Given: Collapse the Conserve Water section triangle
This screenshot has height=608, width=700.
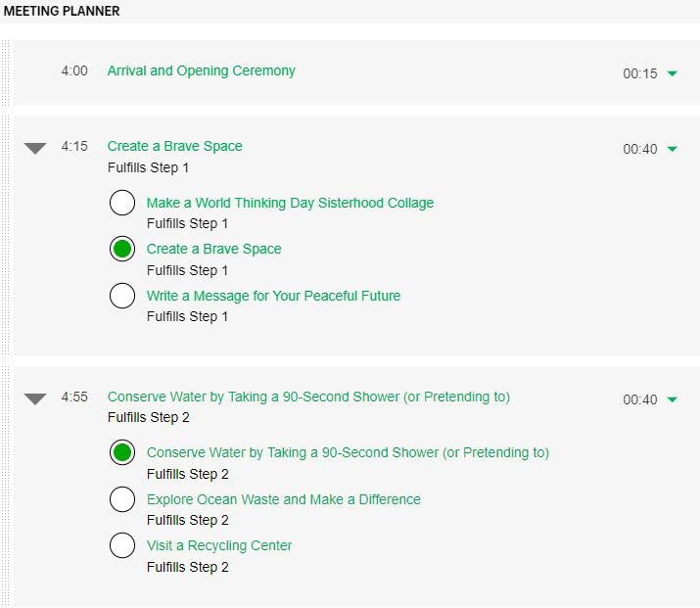Looking at the screenshot, I should 35,398.
